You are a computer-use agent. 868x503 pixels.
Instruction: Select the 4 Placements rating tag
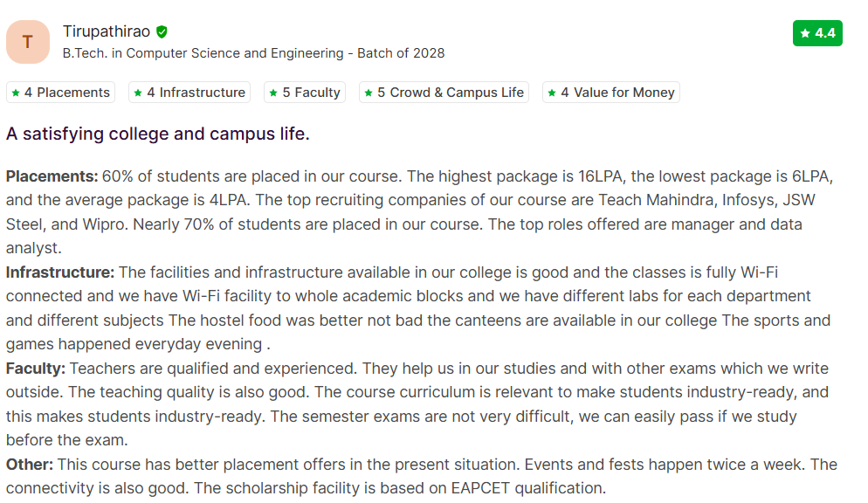[61, 93]
